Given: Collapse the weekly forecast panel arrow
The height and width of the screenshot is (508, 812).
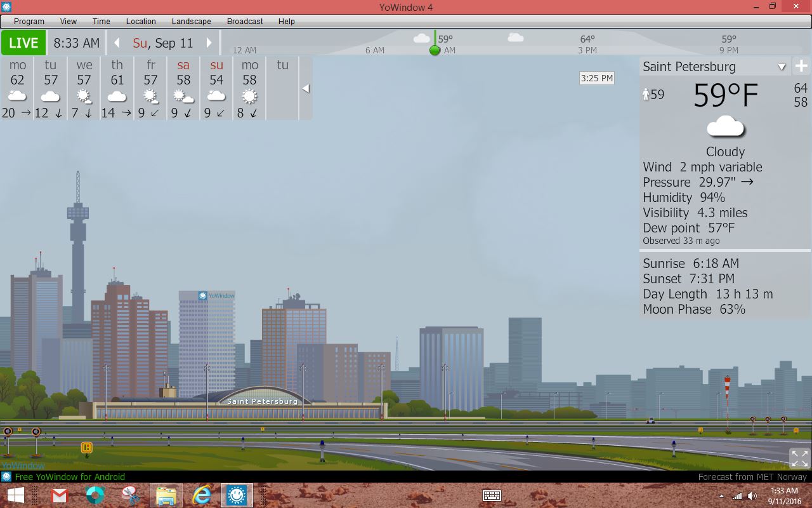Looking at the screenshot, I should [x=306, y=88].
